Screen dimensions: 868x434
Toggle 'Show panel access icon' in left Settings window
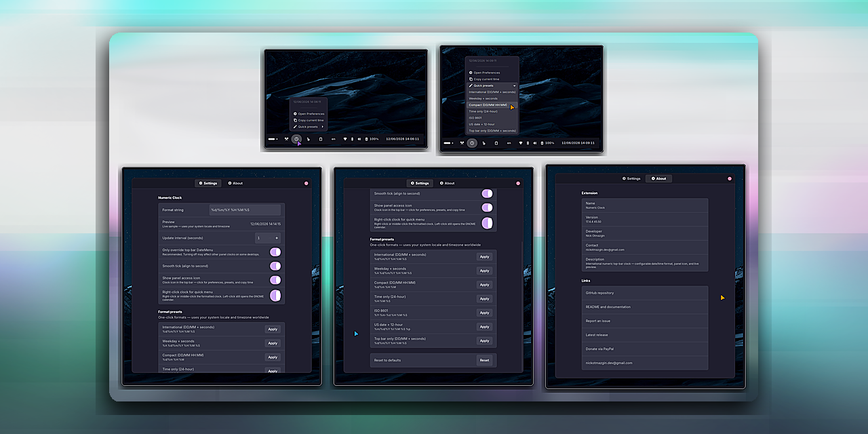point(275,280)
